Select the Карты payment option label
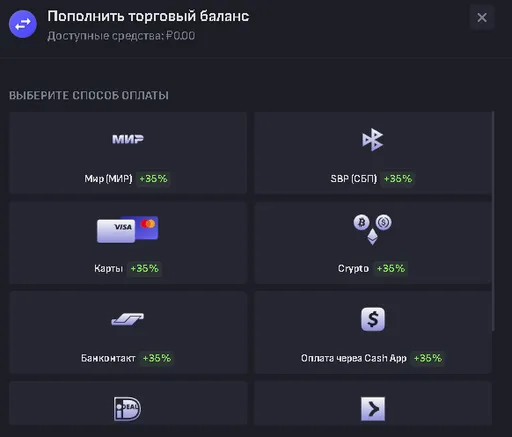Viewport: 512px width, 437px height. pos(108,268)
